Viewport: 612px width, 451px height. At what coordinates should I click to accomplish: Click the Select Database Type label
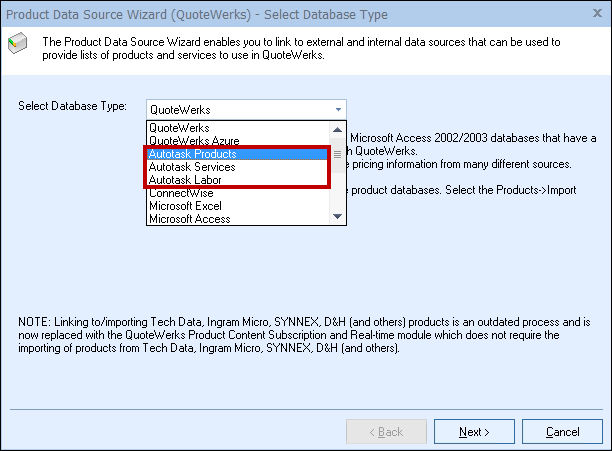78,106
